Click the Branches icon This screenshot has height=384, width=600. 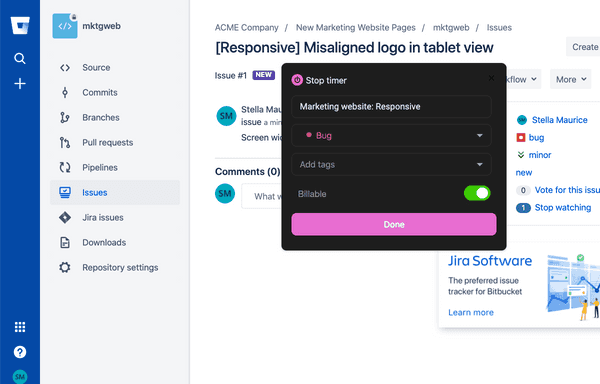(65, 117)
